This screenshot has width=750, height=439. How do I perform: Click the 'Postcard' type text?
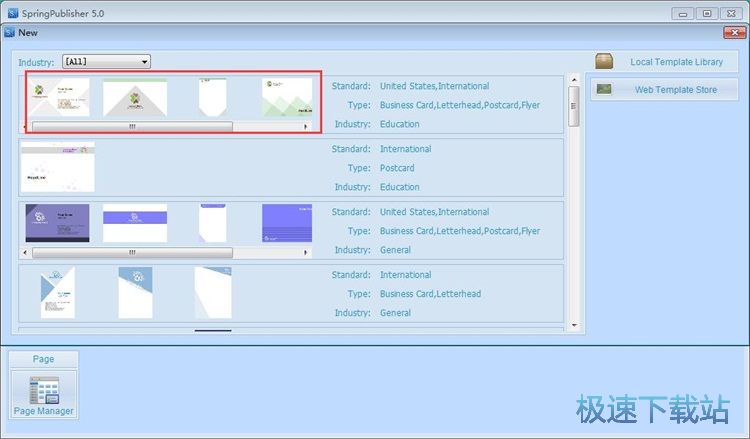[x=397, y=168]
